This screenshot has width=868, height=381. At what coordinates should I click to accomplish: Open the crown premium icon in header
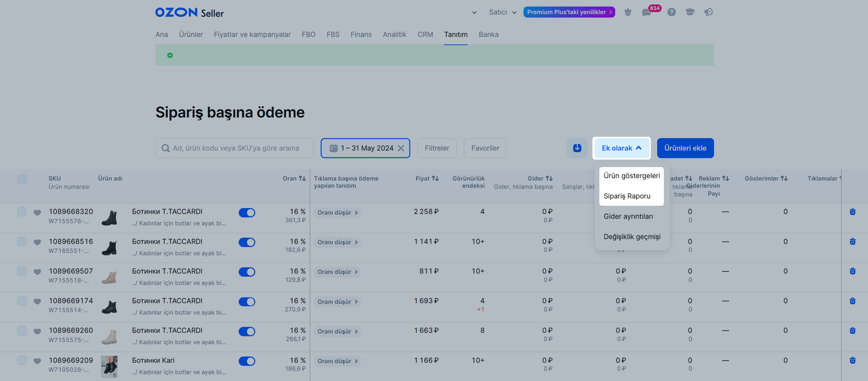coord(627,12)
